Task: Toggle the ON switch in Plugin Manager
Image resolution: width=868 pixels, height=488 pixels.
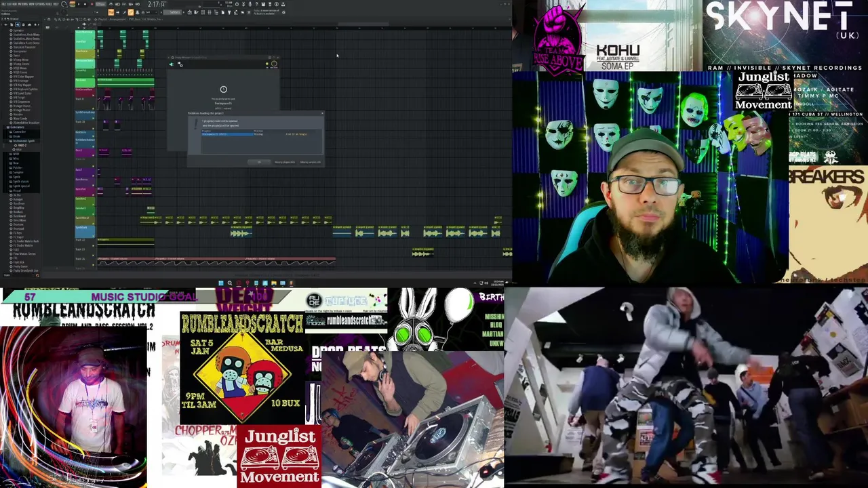Action: point(267,64)
